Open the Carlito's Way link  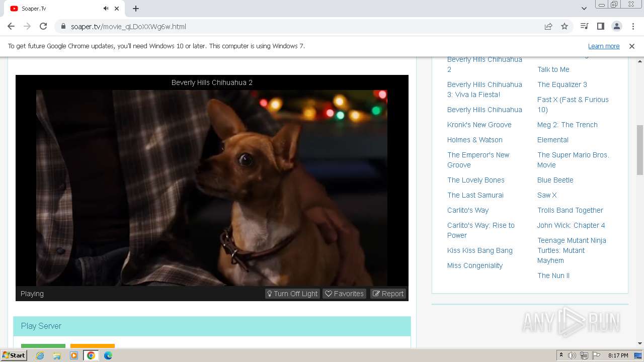[x=468, y=210]
